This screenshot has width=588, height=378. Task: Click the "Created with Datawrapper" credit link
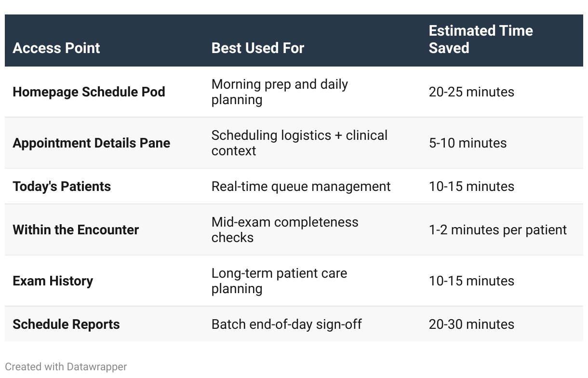pyautogui.click(x=66, y=367)
